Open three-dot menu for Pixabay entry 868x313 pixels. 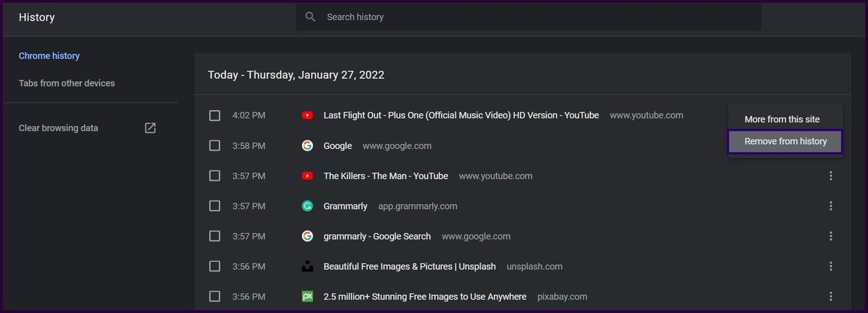(831, 296)
